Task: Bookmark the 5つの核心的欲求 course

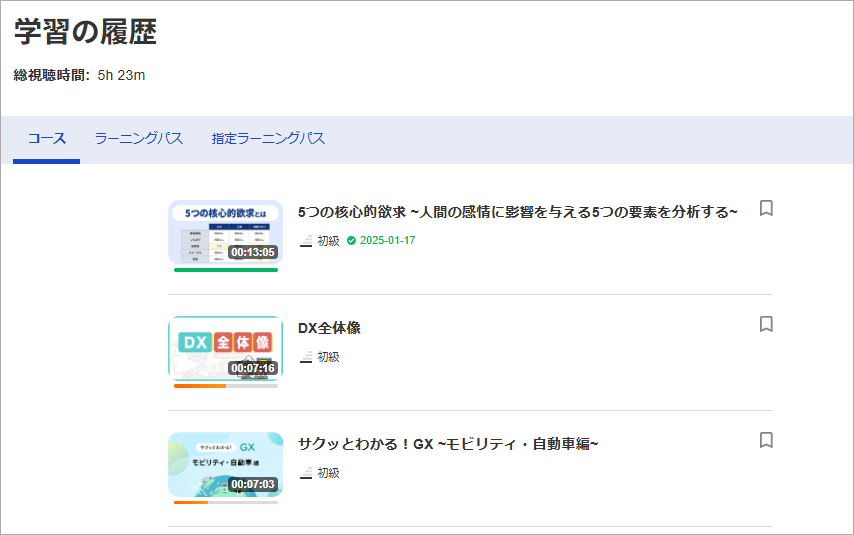Action: pos(766,208)
